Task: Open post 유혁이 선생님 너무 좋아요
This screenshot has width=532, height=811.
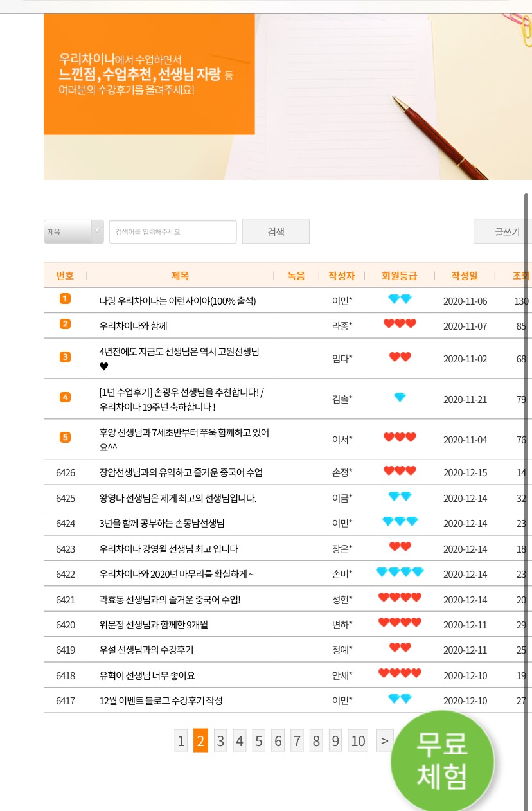Action: [x=146, y=675]
